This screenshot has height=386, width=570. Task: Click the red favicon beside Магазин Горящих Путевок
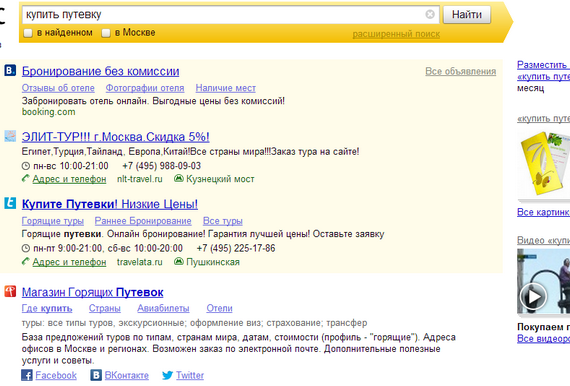tap(10, 291)
